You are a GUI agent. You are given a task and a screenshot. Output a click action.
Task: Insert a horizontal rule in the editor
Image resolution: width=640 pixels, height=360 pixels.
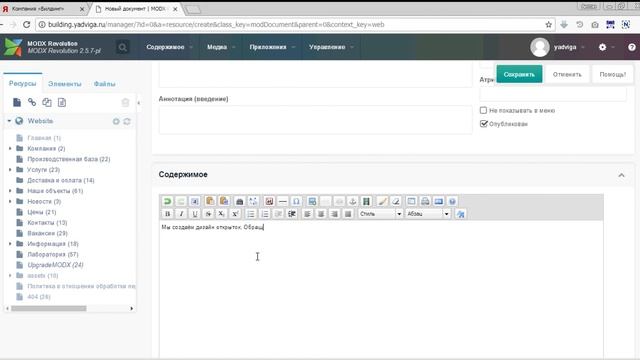pyautogui.click(x=282, y=201)
